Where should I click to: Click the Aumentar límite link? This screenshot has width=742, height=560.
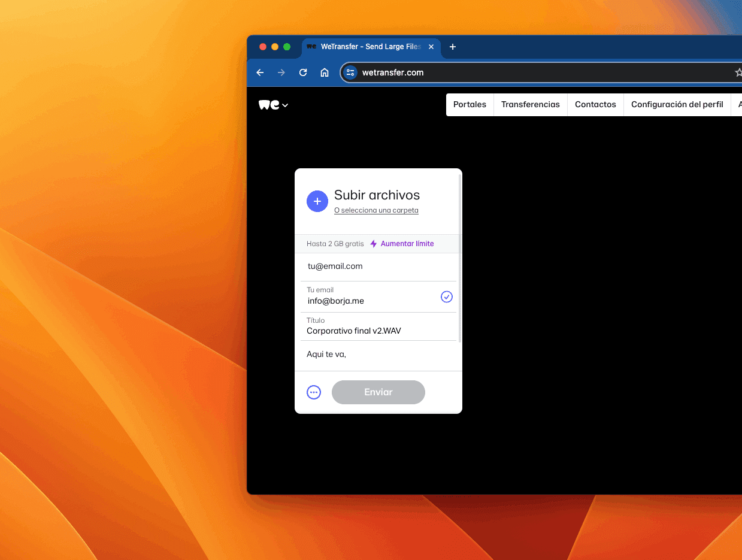[407, 244]
